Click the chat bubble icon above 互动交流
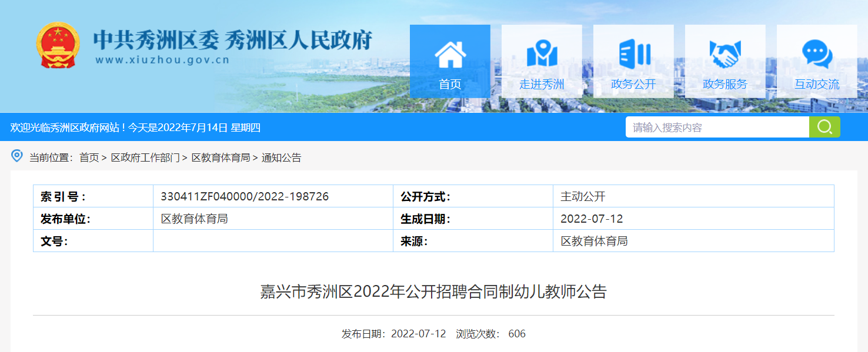This screenshot has width=868, height=352. coord(817,54)
